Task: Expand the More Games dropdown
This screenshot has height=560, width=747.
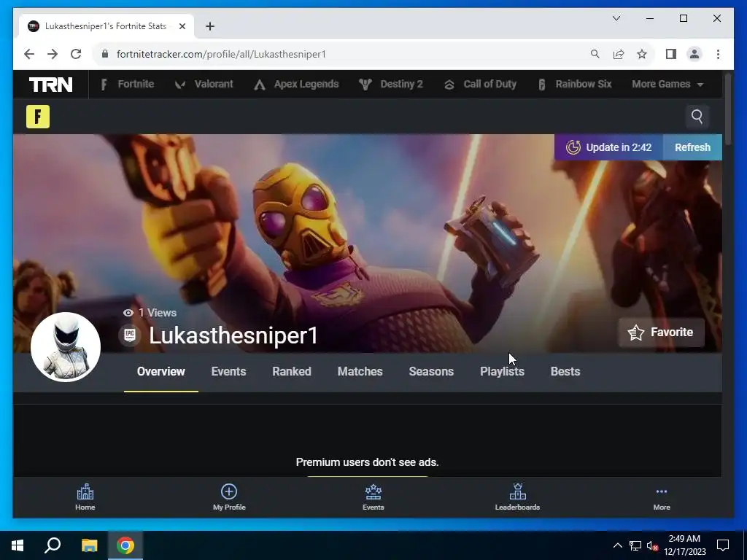Action: [667, 85]
